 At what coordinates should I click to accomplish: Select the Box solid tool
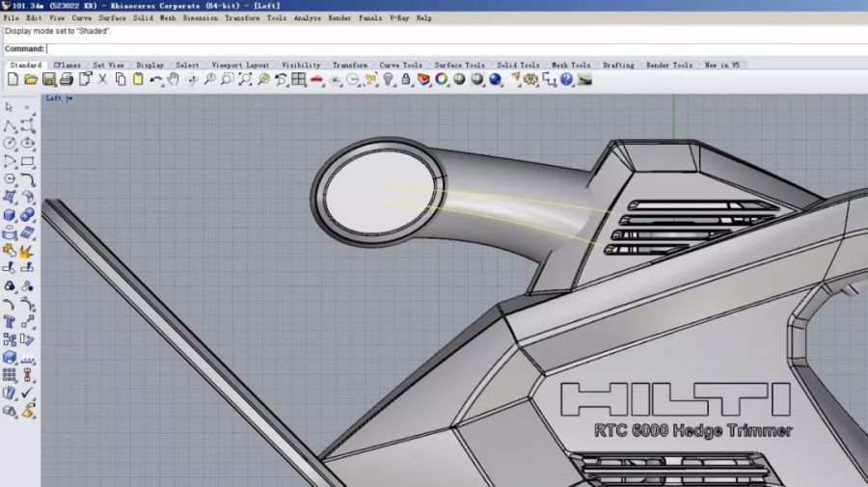[x=10, y=215]
